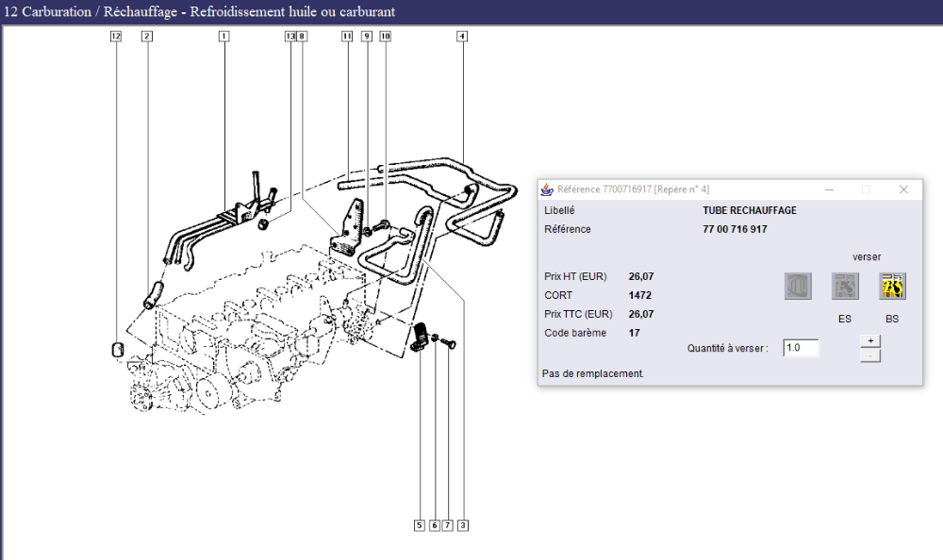Viewport: 943px width, 560px height.
Task: Select part marker 9 in the diagram
Action: tap(367, 37)
